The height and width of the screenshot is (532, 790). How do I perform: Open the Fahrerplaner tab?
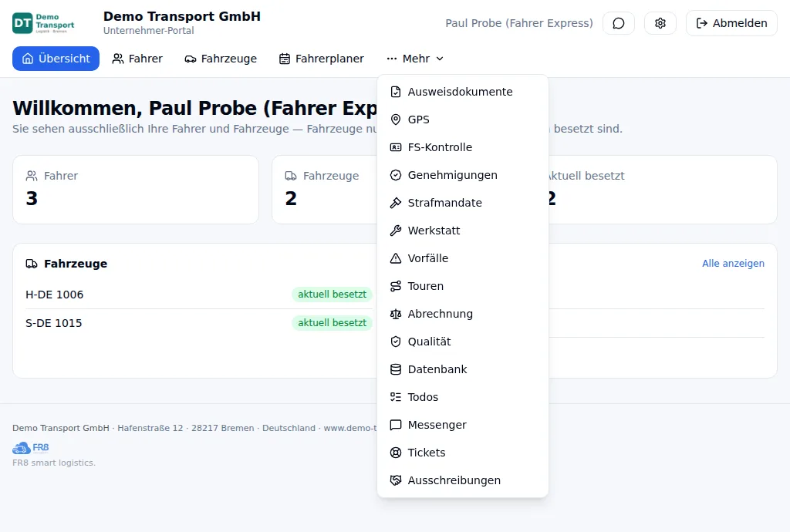[322, 59]
